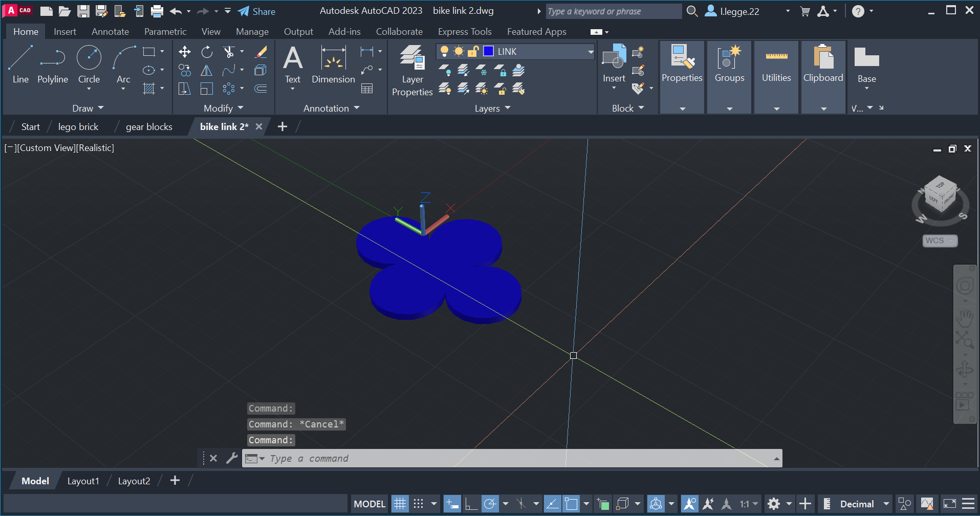
Task: Expand the Annotation panel
Action: pos(332,108)
